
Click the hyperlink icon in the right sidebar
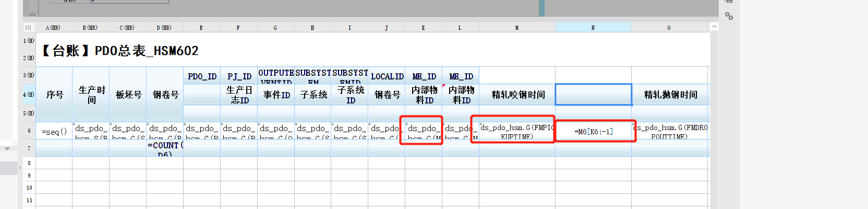729,16
